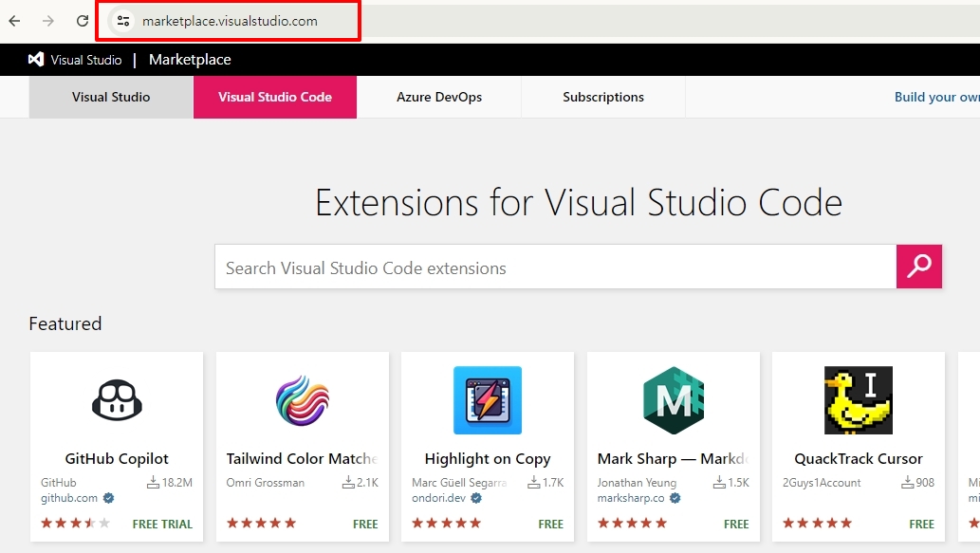This screenshot has width=980, height=553.
Task: Open Tailwind Color Matcher extension title
Action: [302, 459]
